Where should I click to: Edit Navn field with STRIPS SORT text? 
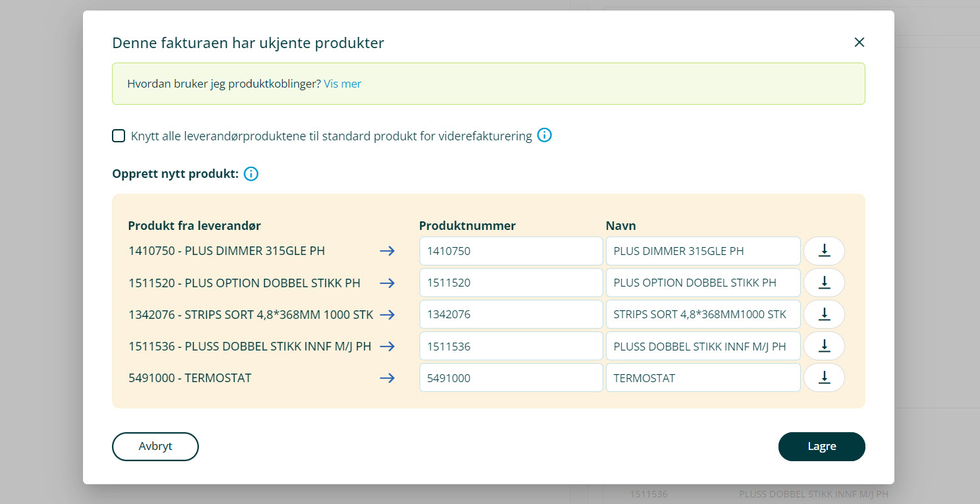(x=703, y=314)
